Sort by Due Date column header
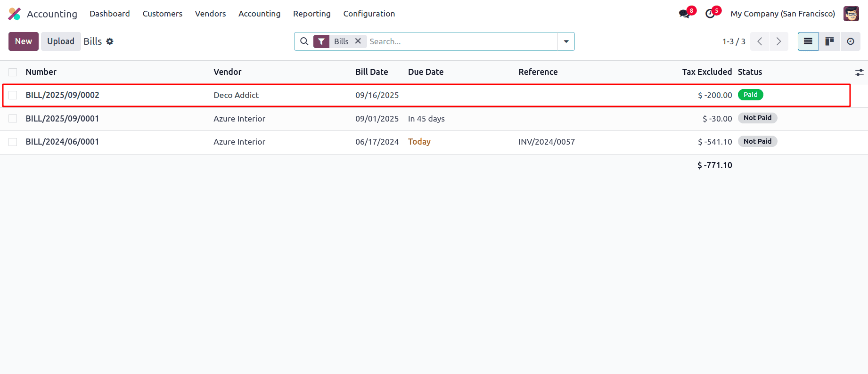The image size is (868, 374). tap(426, 72)
